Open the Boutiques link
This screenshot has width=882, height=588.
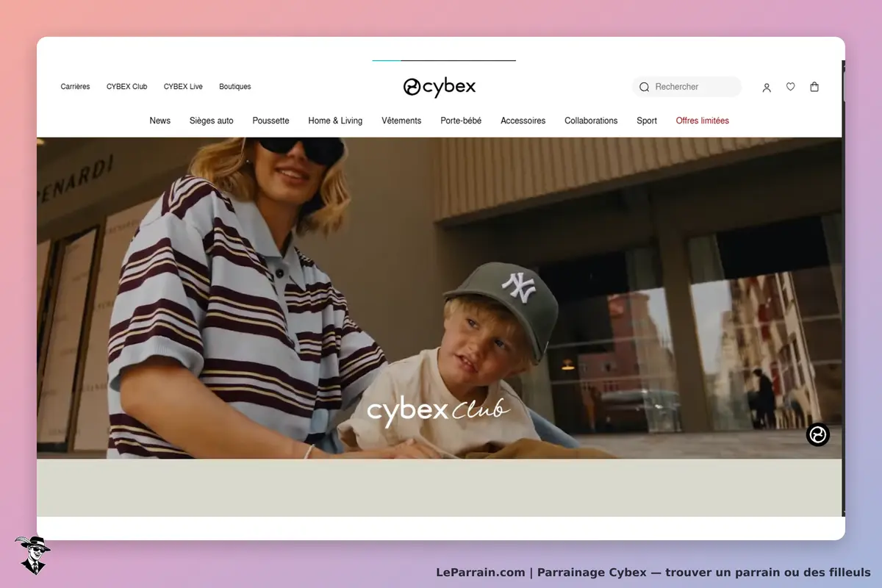tap(235, 87)
